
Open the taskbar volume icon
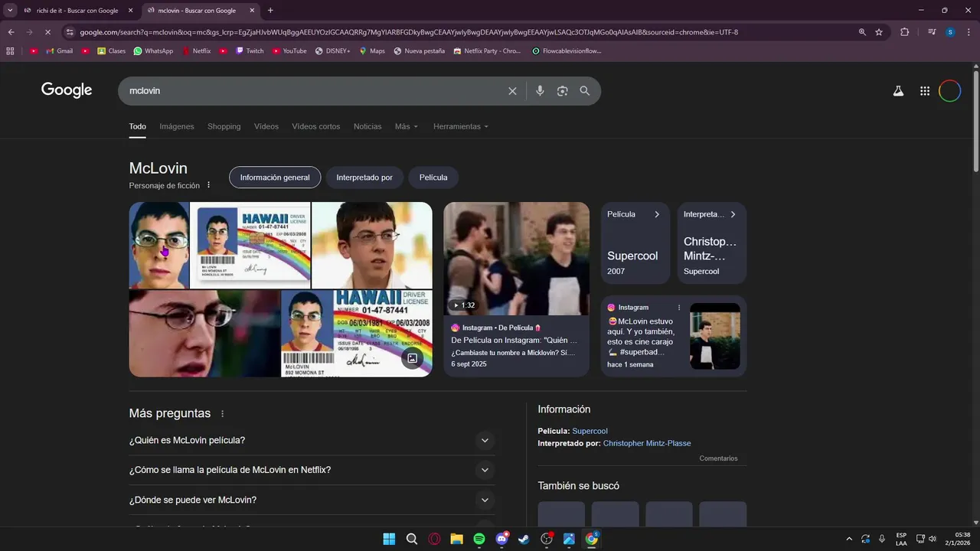[x=933, y=539]
